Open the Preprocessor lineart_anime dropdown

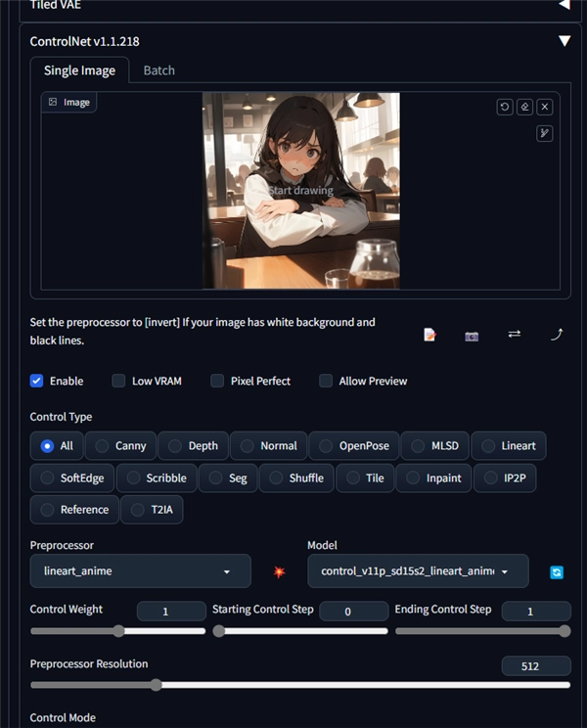[140, 571]
